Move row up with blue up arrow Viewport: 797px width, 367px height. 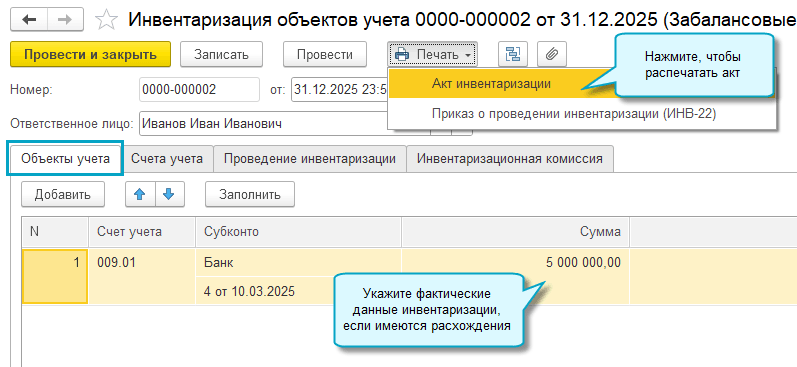point(140,194)
